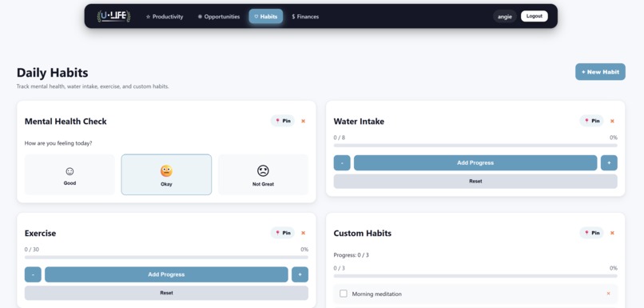The width and height of the screenshot is (644, 308).
Task: Reset the Exercise progress
Action: [166, 293]
